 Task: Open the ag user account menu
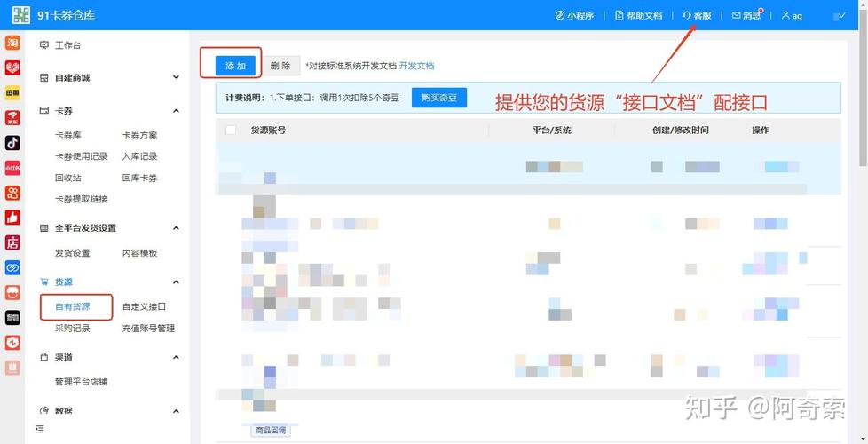coord(792,15)
